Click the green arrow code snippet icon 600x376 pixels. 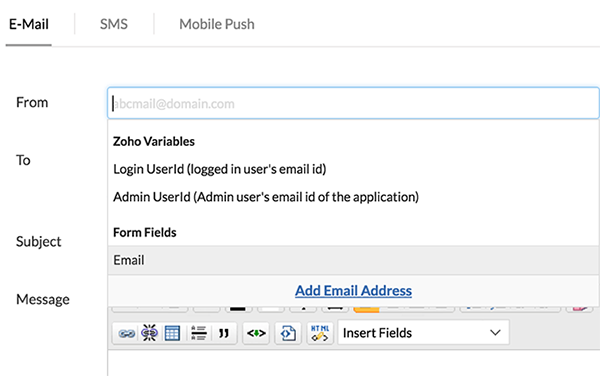click(x=256, y=334)
